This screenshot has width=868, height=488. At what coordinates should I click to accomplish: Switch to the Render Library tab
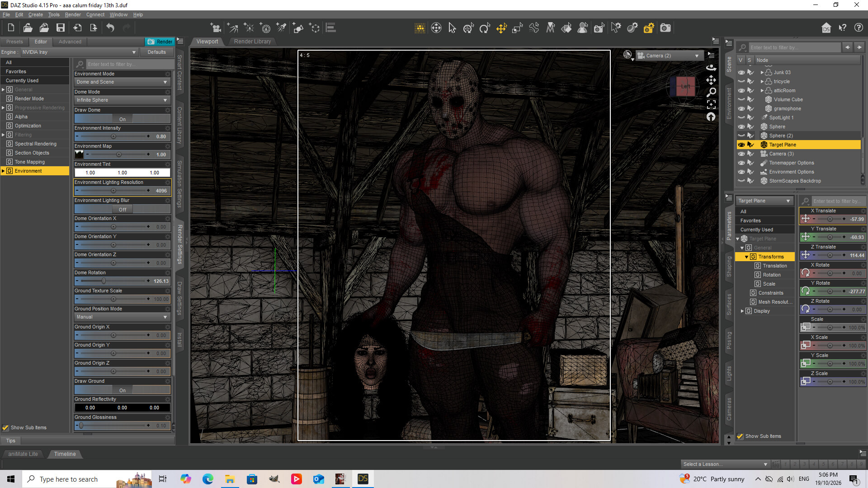click(252, 41)
